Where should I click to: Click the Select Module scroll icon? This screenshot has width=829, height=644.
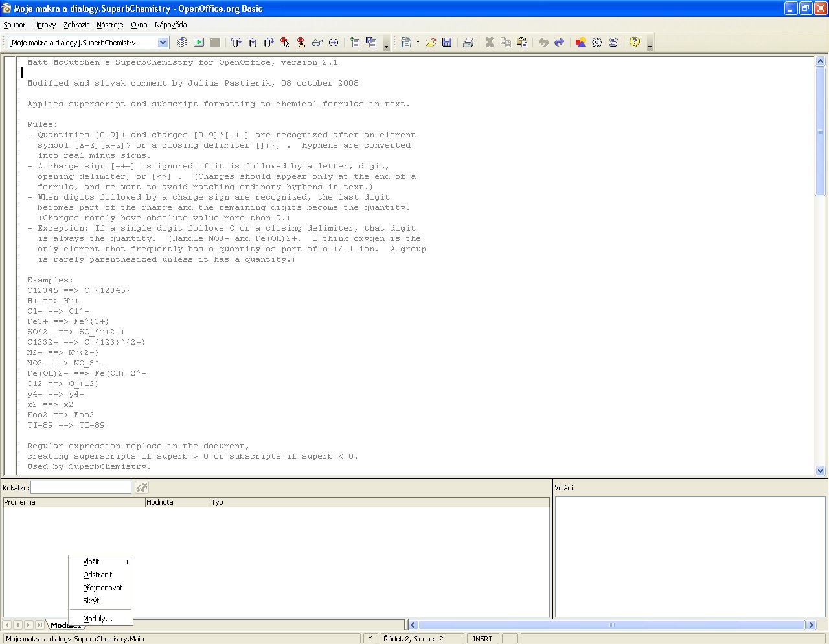613,42
